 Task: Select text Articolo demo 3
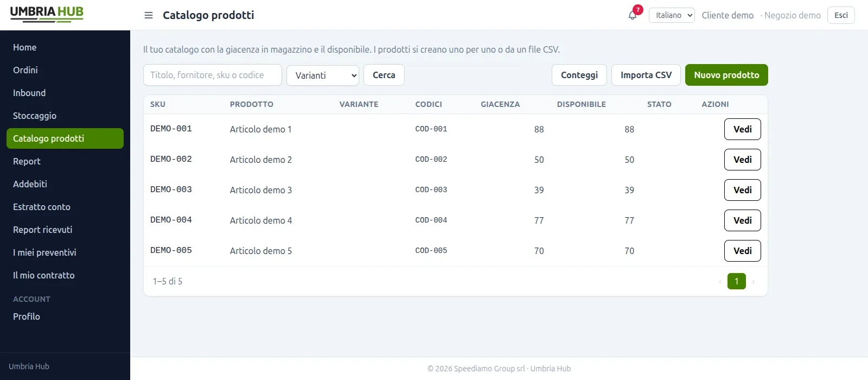point(261,190)
